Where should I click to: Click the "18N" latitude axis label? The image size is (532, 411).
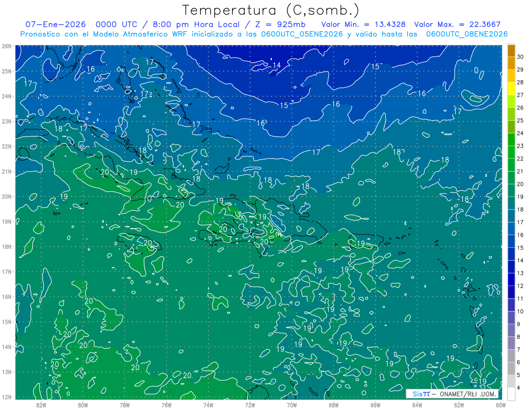pos(7,247)
